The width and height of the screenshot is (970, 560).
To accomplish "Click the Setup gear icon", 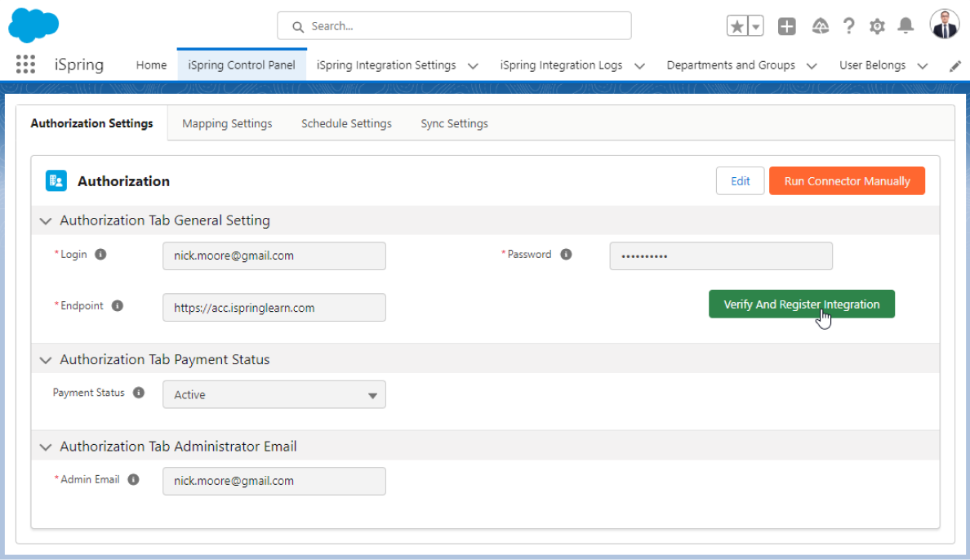I will tap(877, 25).
